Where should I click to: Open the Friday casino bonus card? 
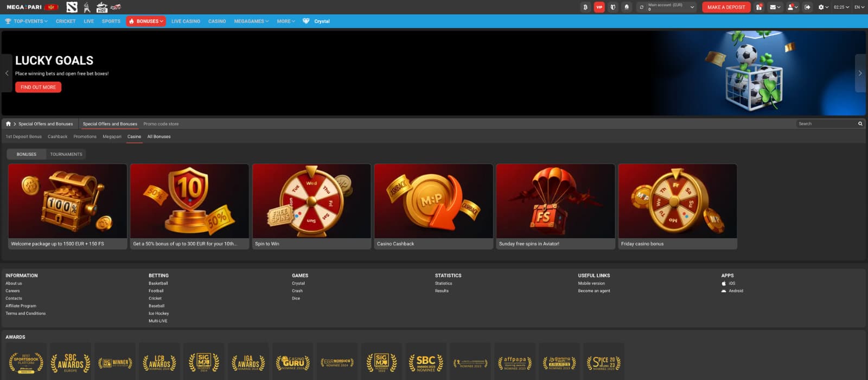coord(678,206)
